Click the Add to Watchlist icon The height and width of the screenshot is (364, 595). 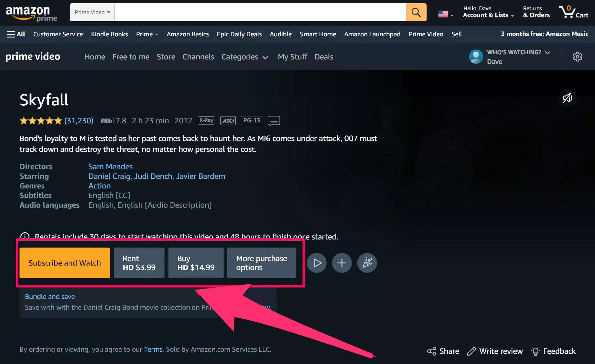[342, 263]
